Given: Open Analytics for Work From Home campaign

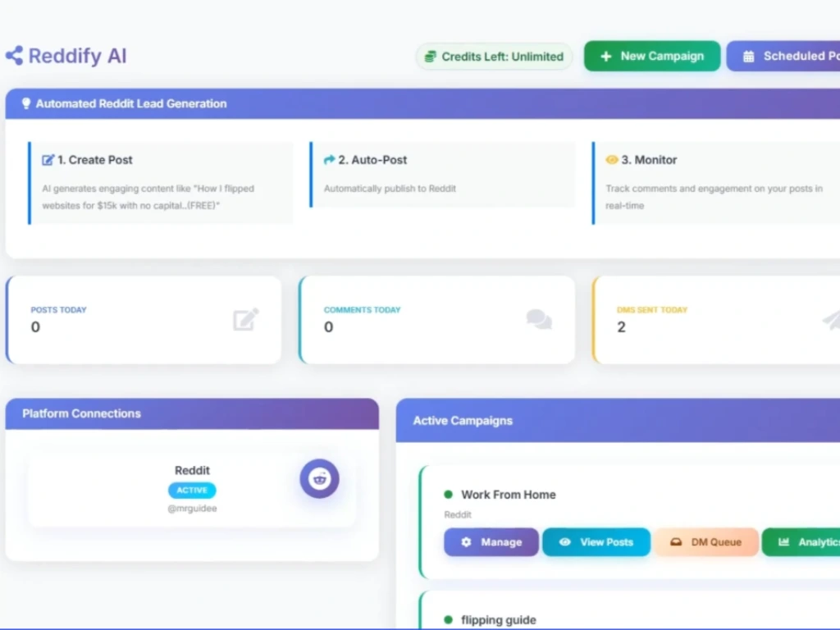Looking at the screenshot, I should 801,542.
